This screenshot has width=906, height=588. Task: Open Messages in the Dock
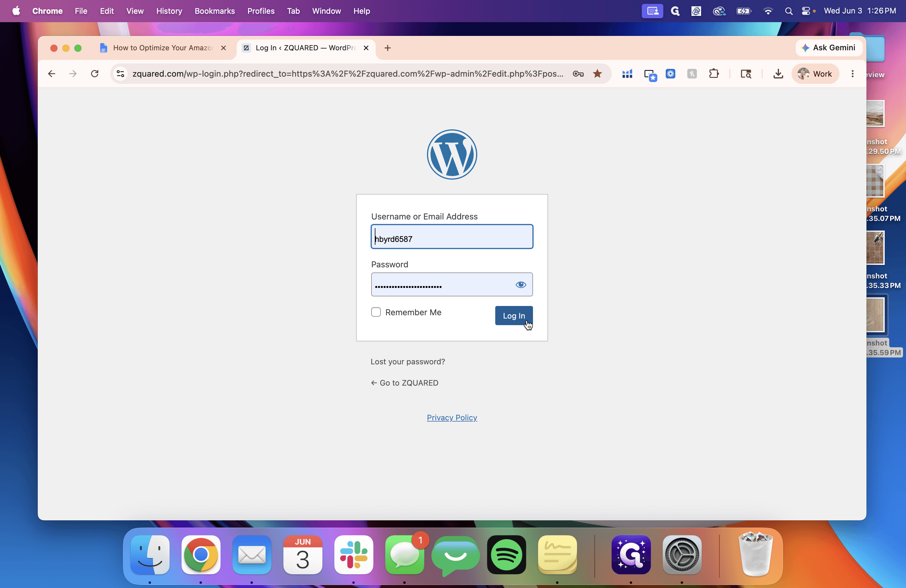click(x=405, y=554)
